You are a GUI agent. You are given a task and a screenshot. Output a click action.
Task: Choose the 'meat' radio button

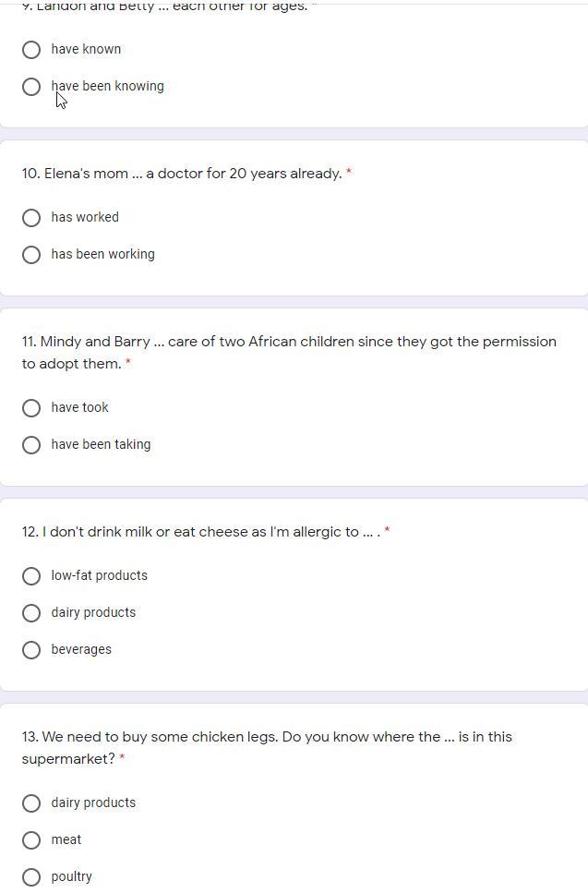(31, 840)
